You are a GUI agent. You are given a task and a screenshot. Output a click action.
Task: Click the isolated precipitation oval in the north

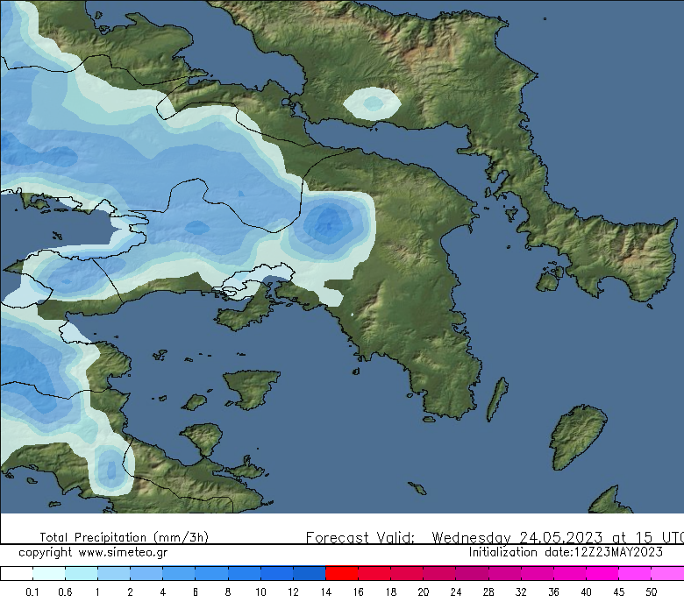point(372,104)
